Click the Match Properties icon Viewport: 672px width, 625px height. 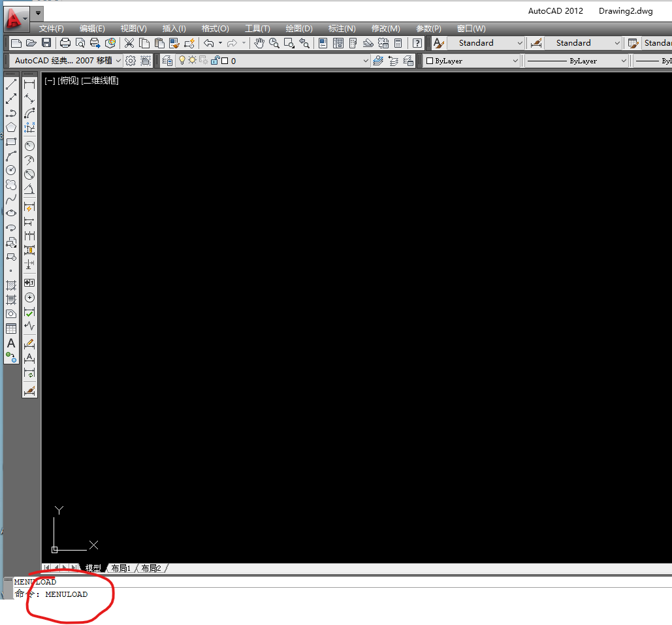tap(174, 43)
